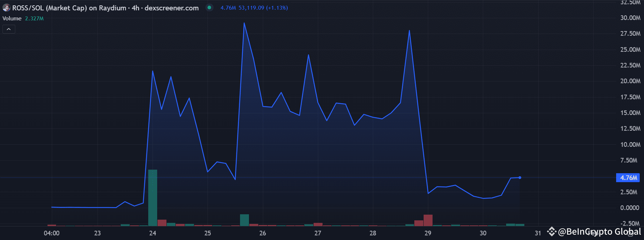Click the 4.76M value in header
The height and width of the screenshot is (240, 644).
pyautogui.click(x=228, y=8)
